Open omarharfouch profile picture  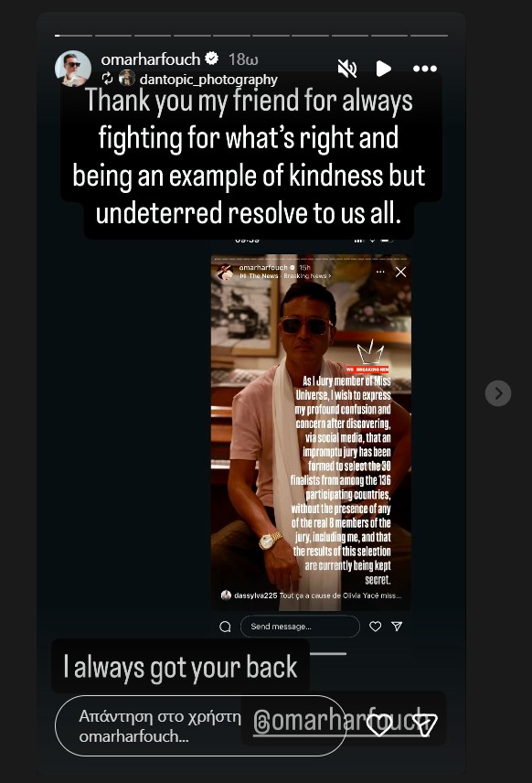pyautogui.click(x=73, y=68)
